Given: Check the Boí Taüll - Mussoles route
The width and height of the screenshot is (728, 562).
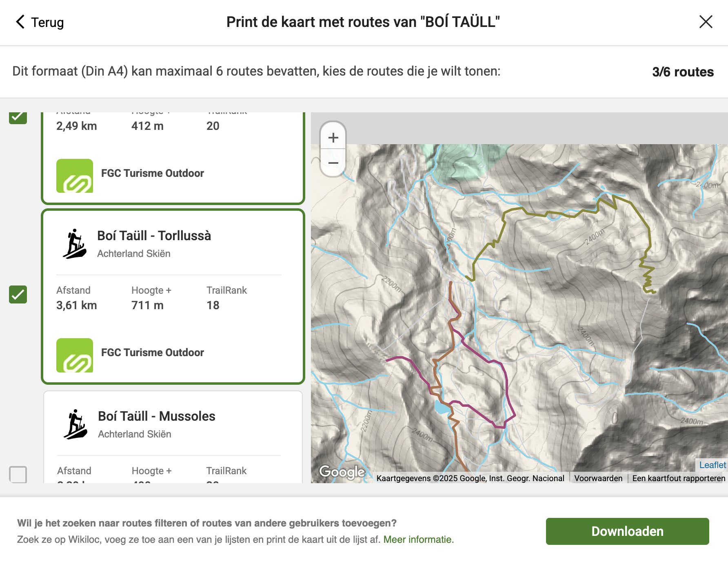Looking at the screenshot, I should coord(18,474).
